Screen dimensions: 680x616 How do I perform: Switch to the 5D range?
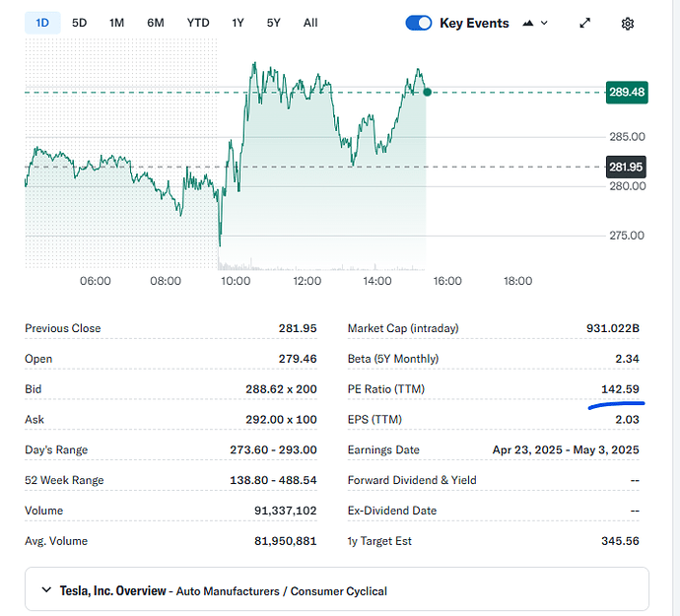point(80,23)
